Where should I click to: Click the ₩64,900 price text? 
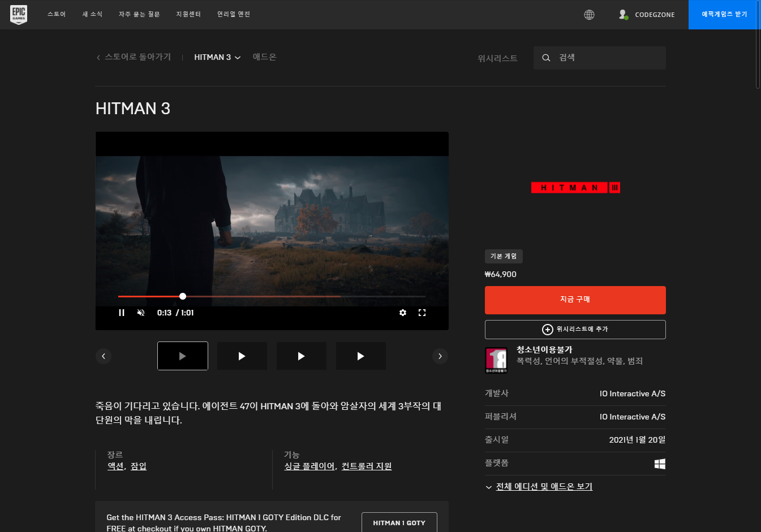pyautogui.click(x=501, y=274)
